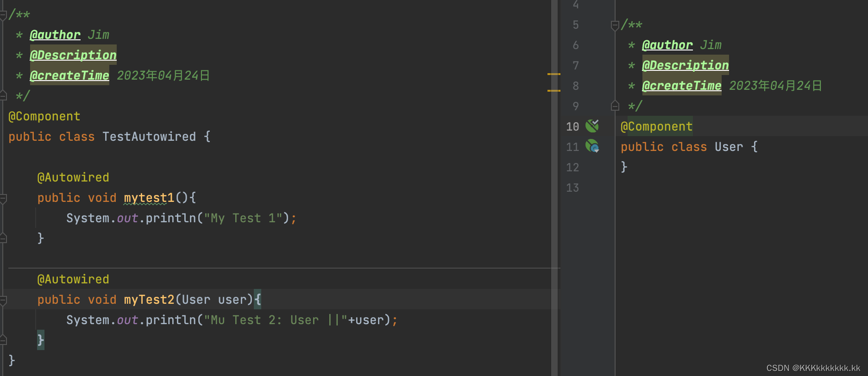Click the date 2023年04月24日 in TestAutowired comment

(163, 75)
